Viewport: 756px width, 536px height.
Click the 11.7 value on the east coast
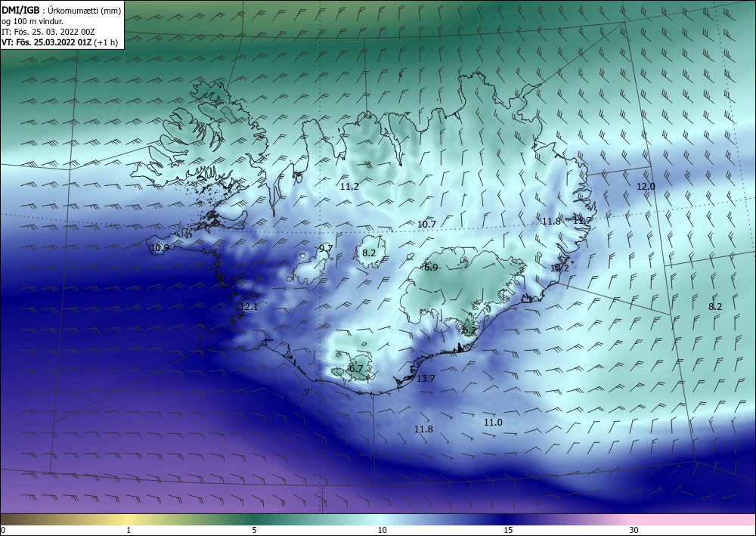pos(582,220)
